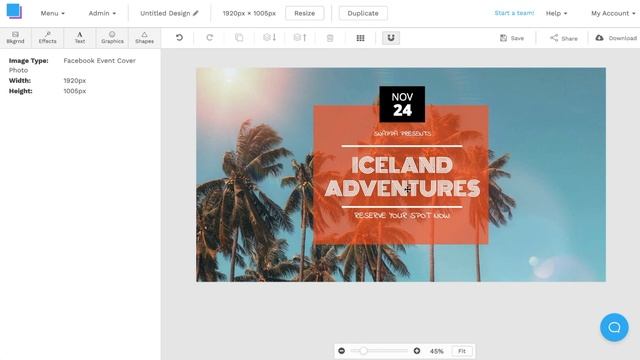Image resolution: width=640 pixels, height=360 pixels.
Task: Open the Graphics panel
Action: [112, 38]
